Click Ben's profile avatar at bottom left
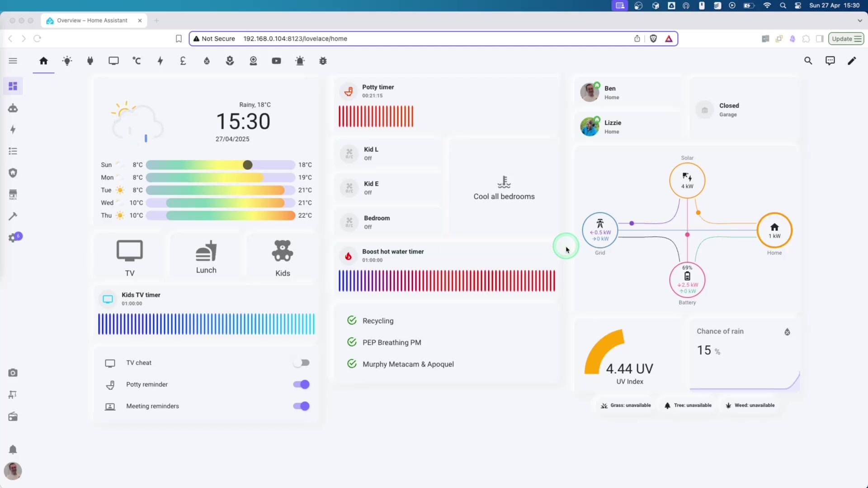868x488 pixels. tap(13, 471)
